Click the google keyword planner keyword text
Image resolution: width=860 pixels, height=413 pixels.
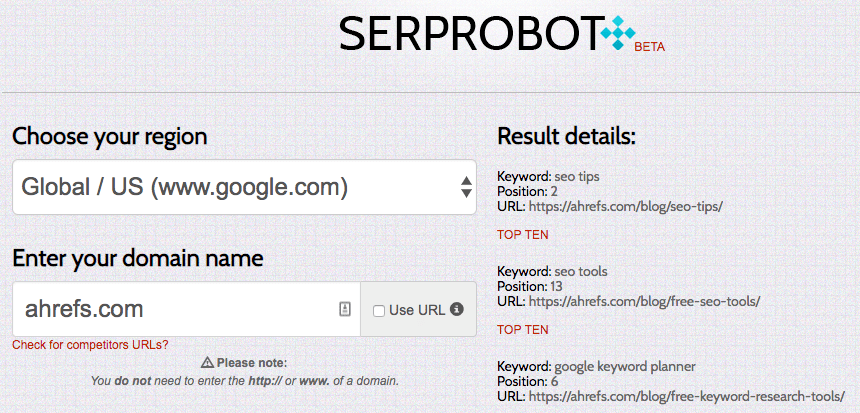pos(625,366)
